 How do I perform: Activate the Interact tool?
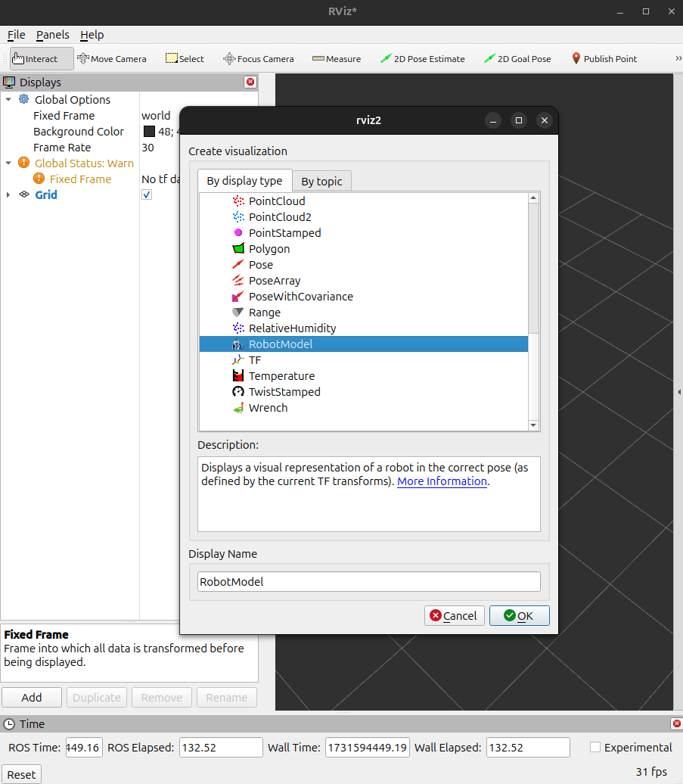(x=42, y=58)
